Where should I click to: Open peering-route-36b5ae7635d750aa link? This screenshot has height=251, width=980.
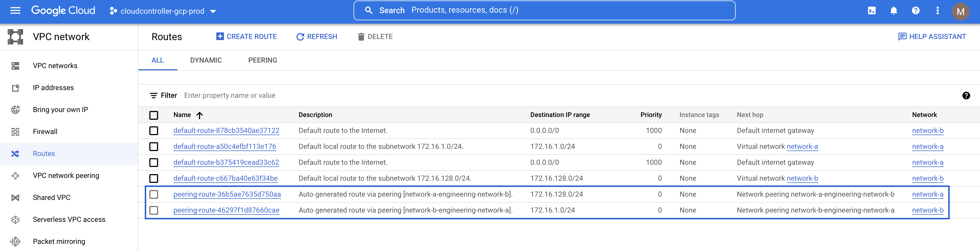[227, 194]
